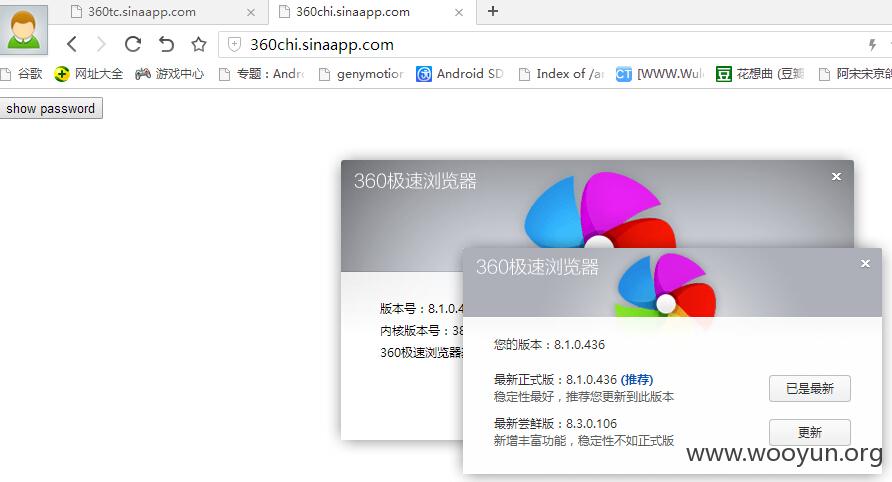Click the undo/restore closed tab icon
The width and height of the screenshot is (892, 482).
tap(166, 44)
